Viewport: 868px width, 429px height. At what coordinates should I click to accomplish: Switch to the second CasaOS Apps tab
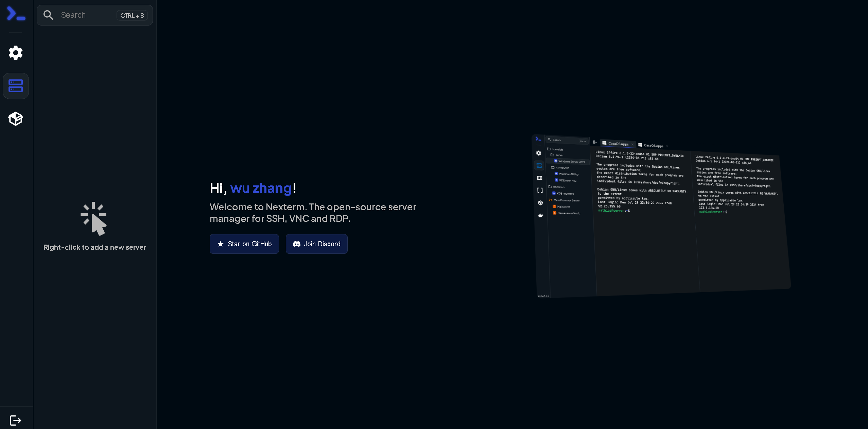pyautogui.click(x=654, y=146)
